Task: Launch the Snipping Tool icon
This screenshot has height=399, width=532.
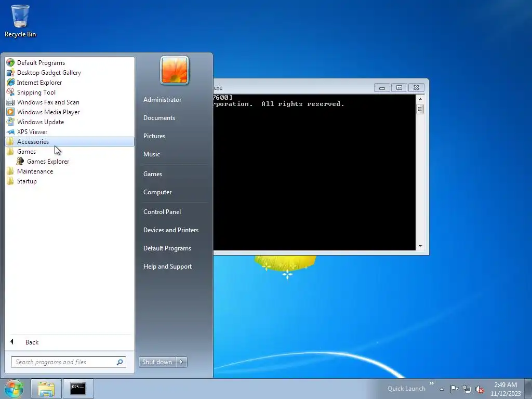Action: pos(10,92)
